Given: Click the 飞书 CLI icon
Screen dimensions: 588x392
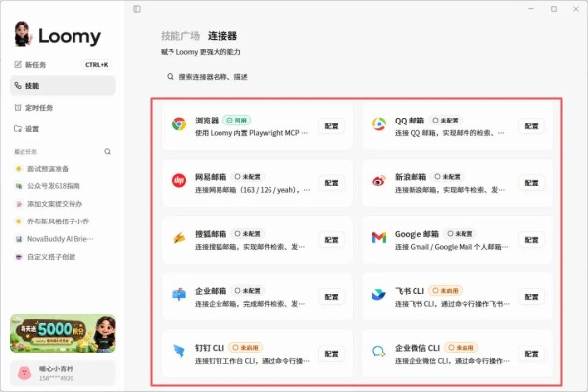Looking at the screenshot, I should (x=379, y=294).
